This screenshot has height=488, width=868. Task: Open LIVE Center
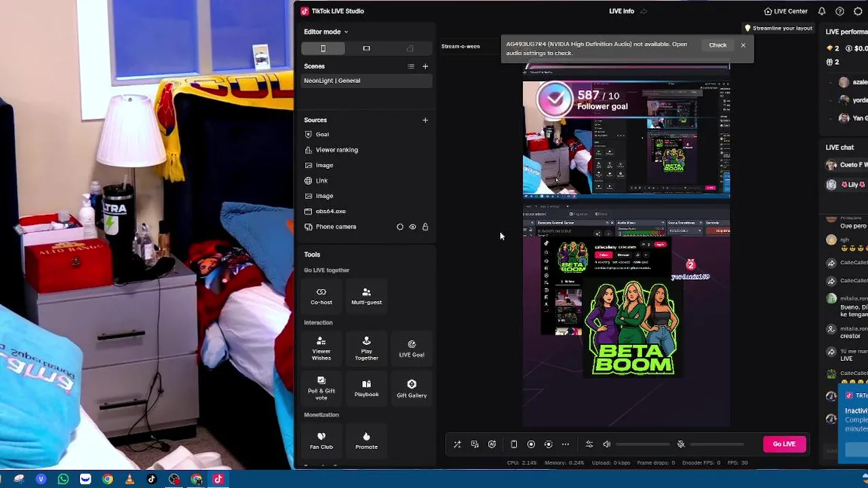[x=785, y=11]
